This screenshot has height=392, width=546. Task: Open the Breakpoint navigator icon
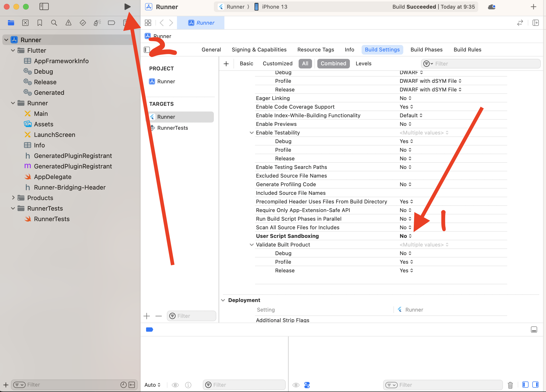(x=111, y=23)
